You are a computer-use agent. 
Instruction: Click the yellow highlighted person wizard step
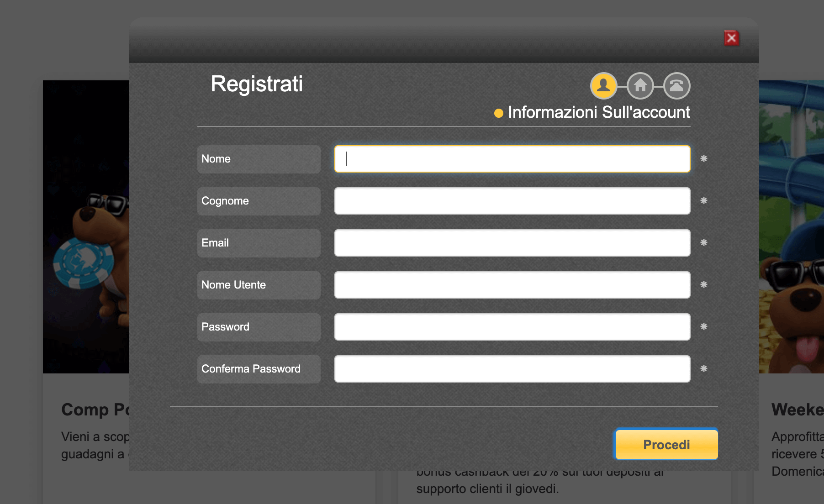click(x=604, y=86)
